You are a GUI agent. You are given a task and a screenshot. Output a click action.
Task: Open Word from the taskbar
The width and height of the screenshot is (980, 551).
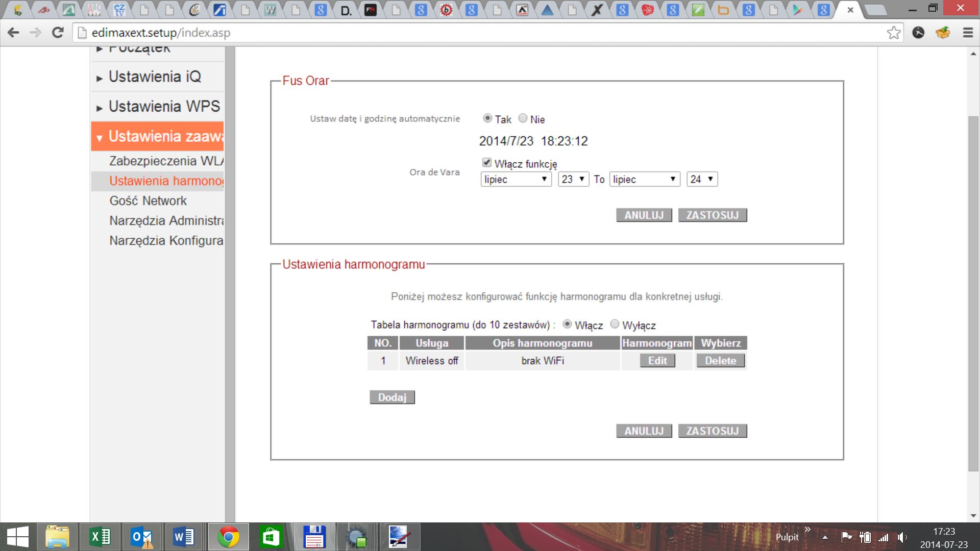tap(184, 537)
